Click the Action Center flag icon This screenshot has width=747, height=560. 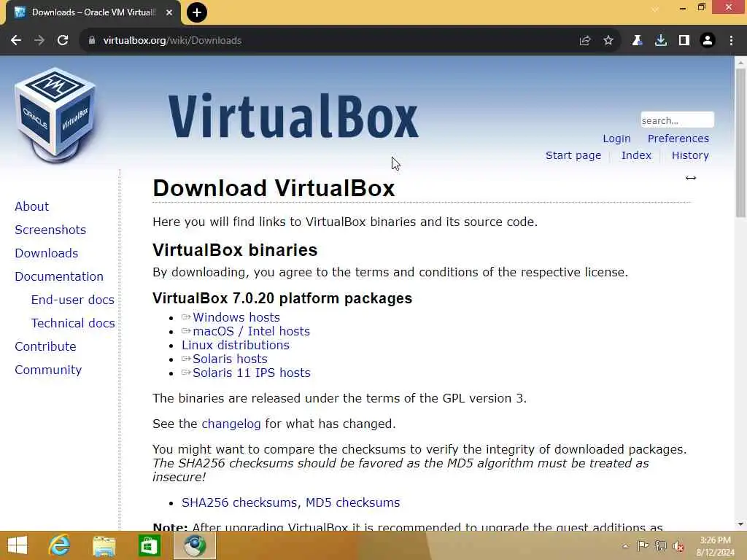643,545
